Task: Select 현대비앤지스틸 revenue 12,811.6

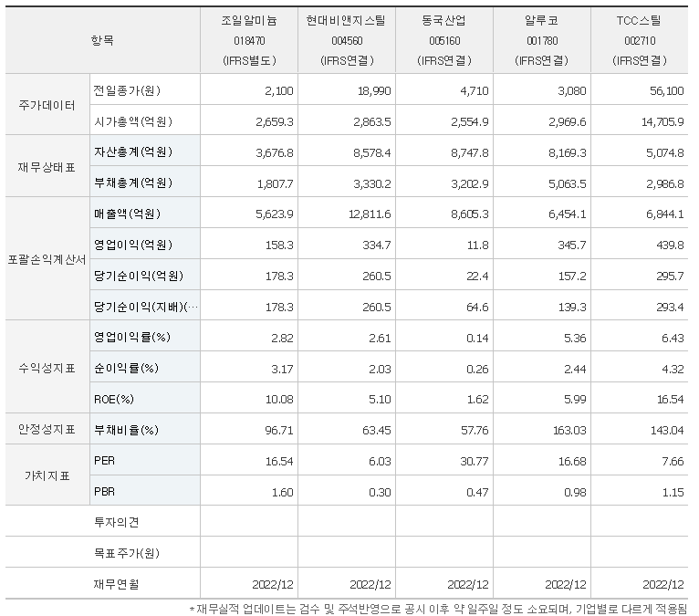Action: tap(370, 214)
